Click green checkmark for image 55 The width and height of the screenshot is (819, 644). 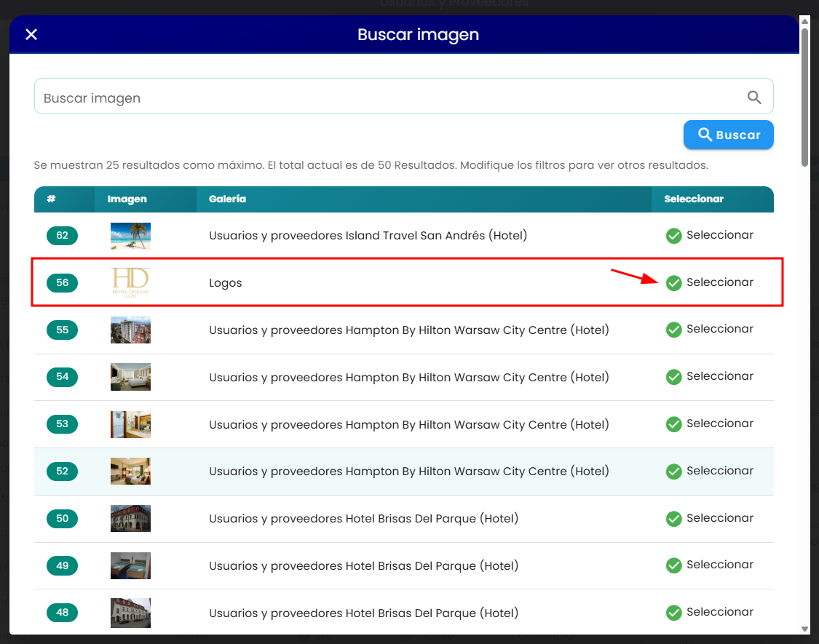(674, 330)
